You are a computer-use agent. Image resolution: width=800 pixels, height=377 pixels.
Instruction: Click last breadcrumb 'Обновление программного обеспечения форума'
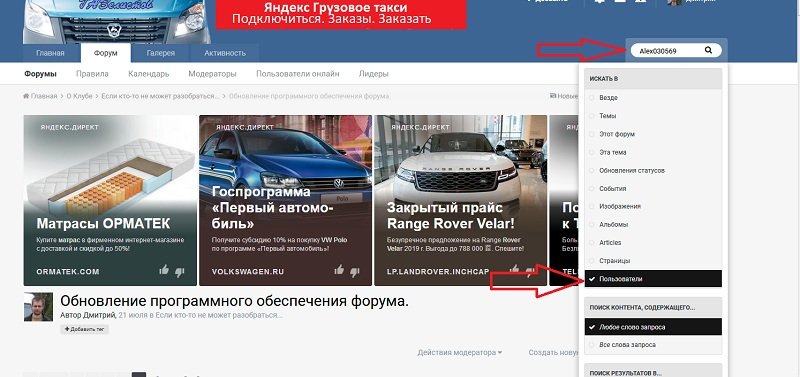[x=309, y=96]
